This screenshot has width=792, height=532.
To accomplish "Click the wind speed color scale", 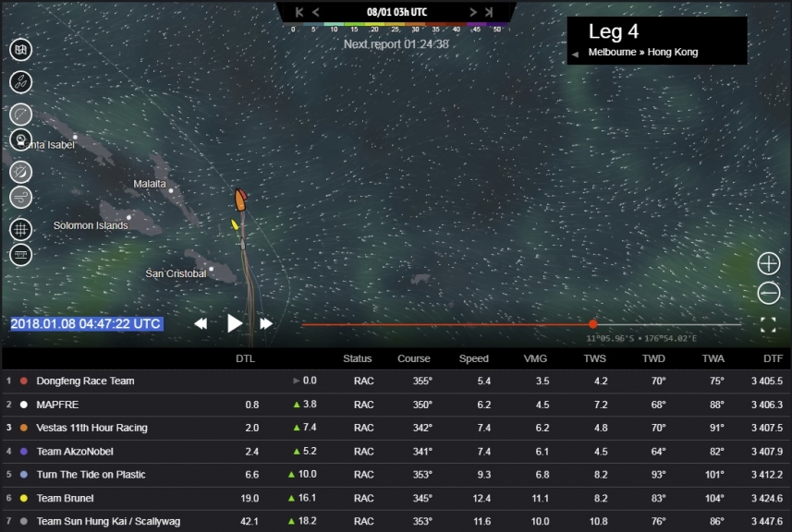I will pyautogui.click(x=397, y=26).
